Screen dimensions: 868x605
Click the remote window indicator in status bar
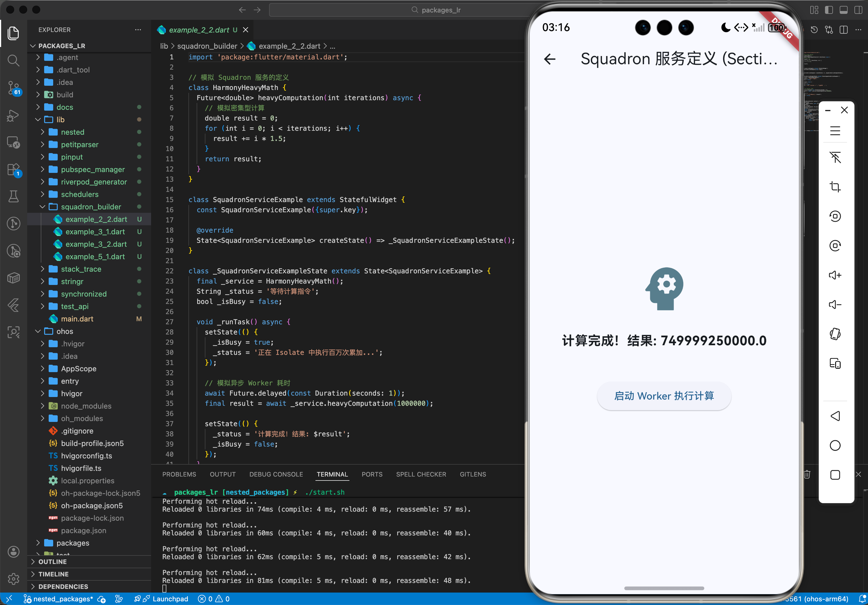[x=9, y=599]
